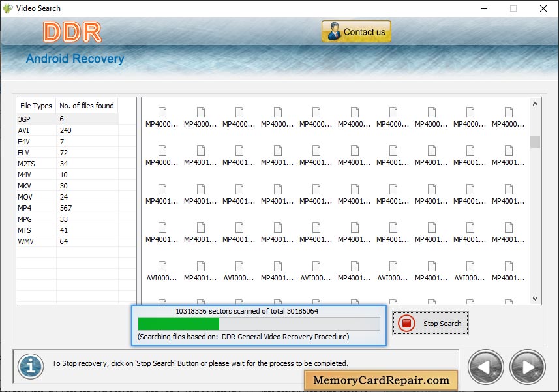
Task: Stop the search with Stop Search button
Action: [x=431, y=324]
